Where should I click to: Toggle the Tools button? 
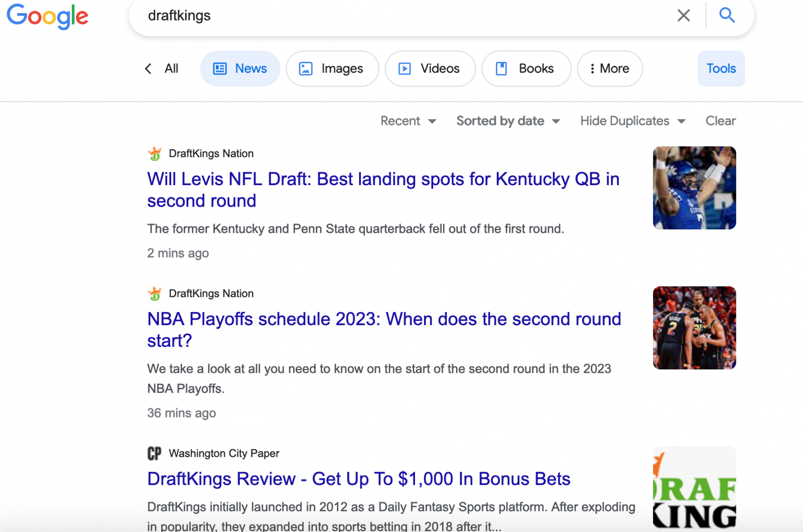721,69
